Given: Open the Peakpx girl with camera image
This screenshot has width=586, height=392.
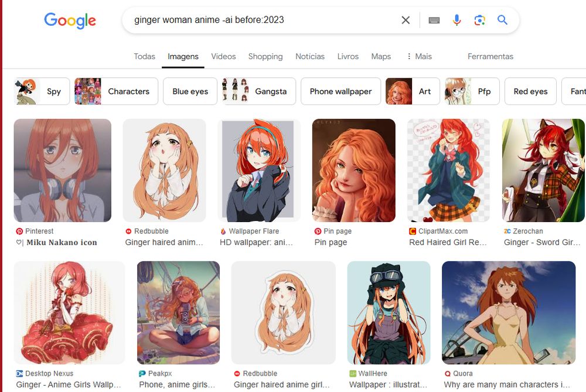Looking at the screenshot, I should tap(178, 313).
